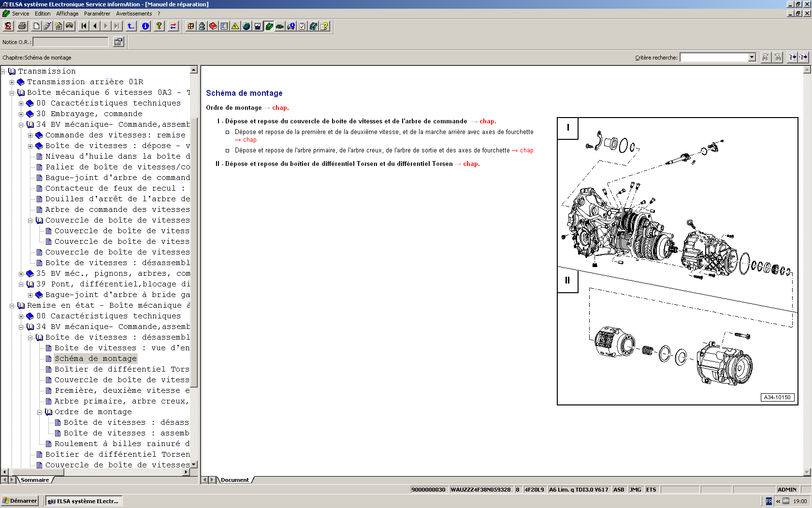The width and height of the screenshot is (812, 508).
Task: Click the red book toolbar icon
Action: click(x=213, y=26)
